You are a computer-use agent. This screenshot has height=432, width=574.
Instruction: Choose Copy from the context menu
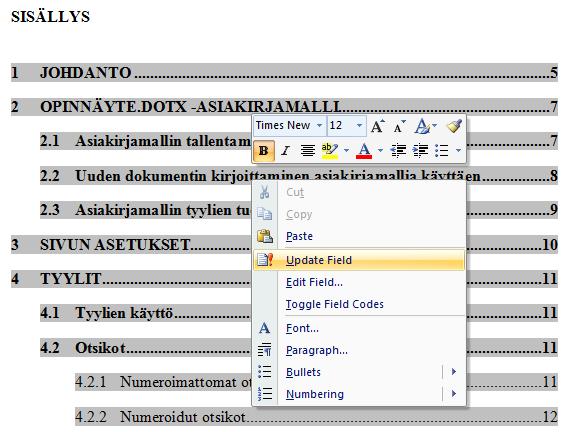[x=359, y=214]
